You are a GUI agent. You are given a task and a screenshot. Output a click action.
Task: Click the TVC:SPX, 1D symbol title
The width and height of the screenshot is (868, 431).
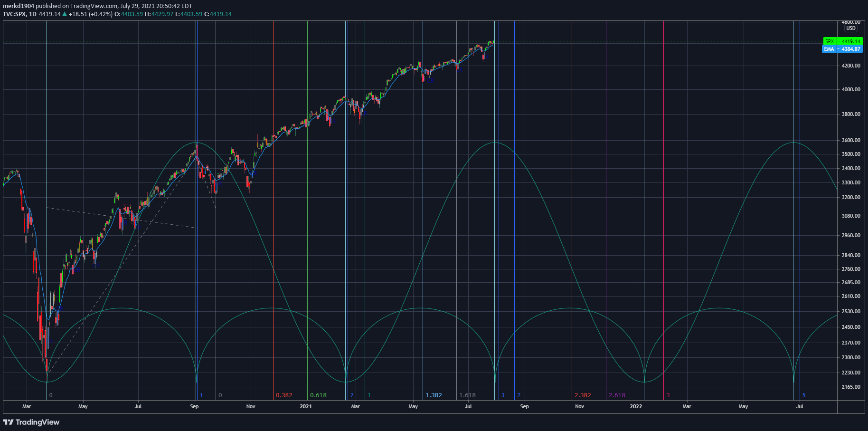(19, 14)
